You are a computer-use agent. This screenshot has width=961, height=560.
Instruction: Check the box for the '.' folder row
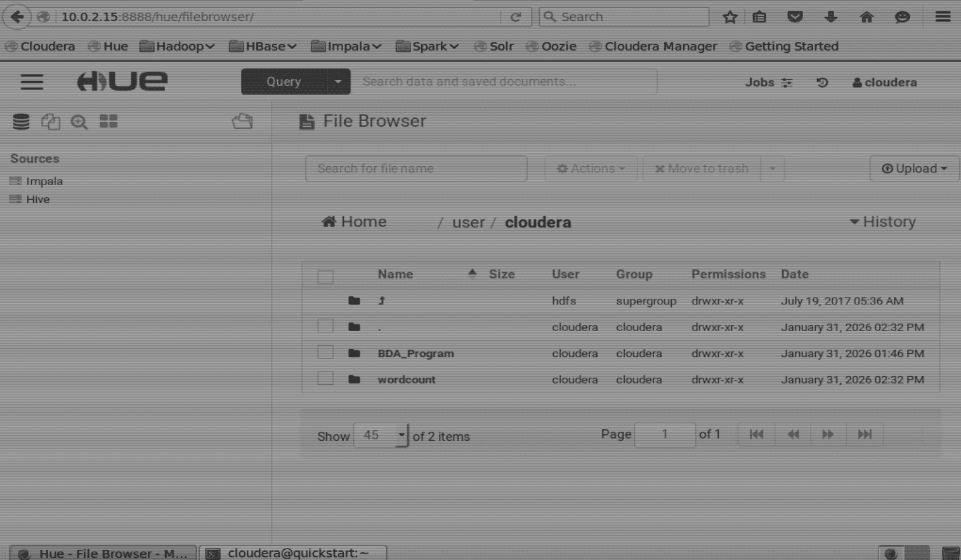[325, 326]
